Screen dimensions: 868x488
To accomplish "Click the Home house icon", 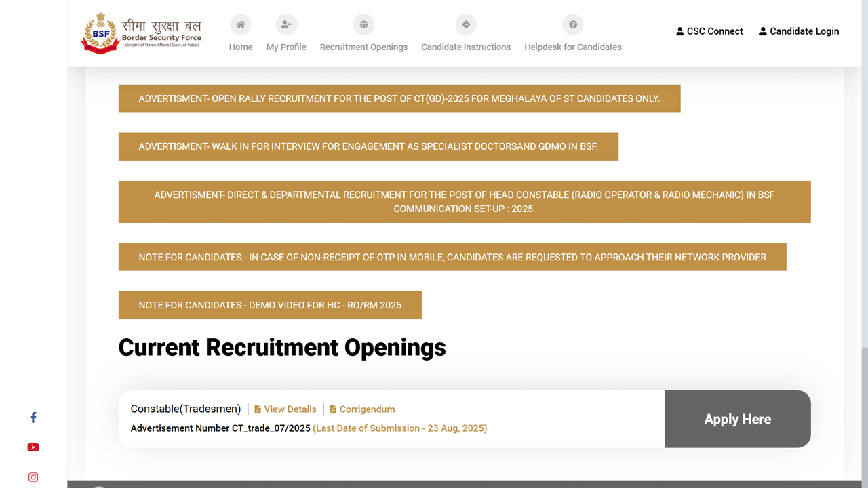I will [x=241, y=25].
